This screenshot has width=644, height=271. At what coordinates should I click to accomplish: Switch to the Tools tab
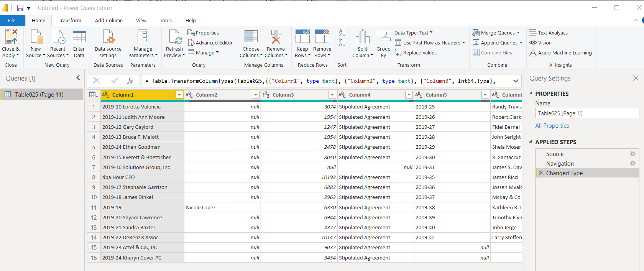(166, 20)
